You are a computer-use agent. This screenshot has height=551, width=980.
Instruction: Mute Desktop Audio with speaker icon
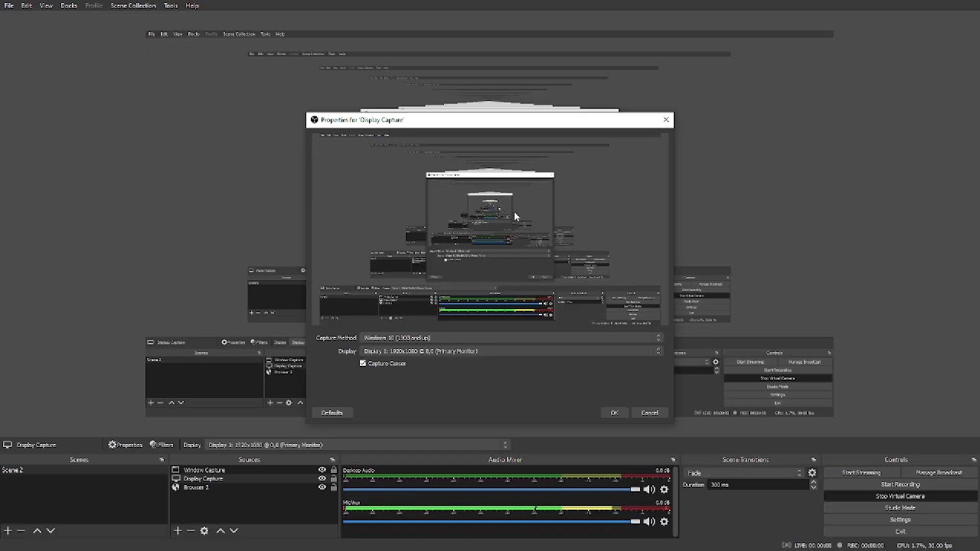click(649, 489)
